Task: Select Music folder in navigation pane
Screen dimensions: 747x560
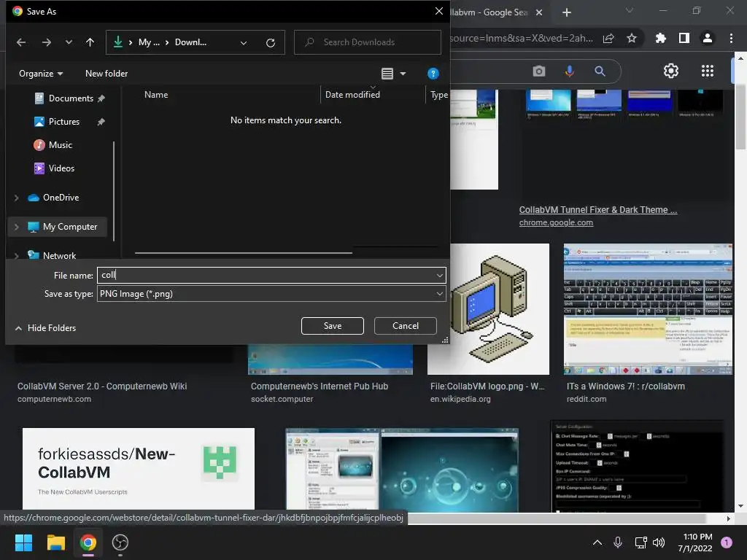Action: click(60, 145)
